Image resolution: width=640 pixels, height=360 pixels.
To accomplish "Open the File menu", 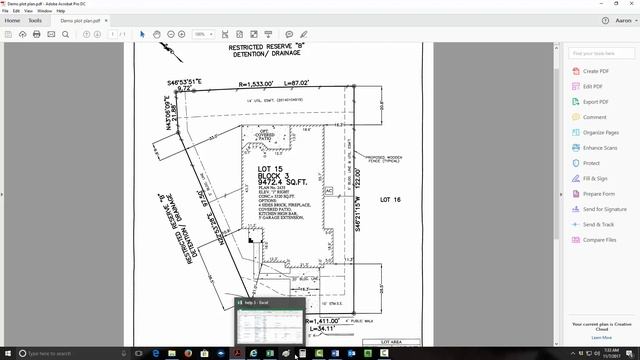I will (5, 11).
